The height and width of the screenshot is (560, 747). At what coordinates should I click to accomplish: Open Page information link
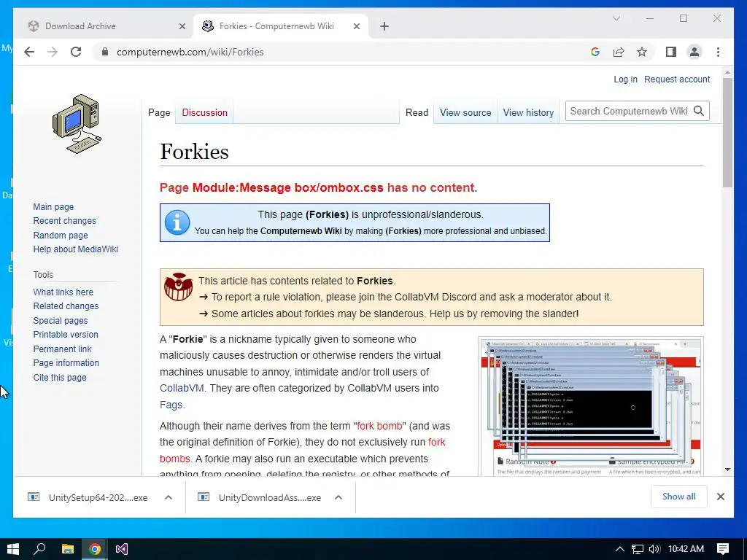click(66, 363)
